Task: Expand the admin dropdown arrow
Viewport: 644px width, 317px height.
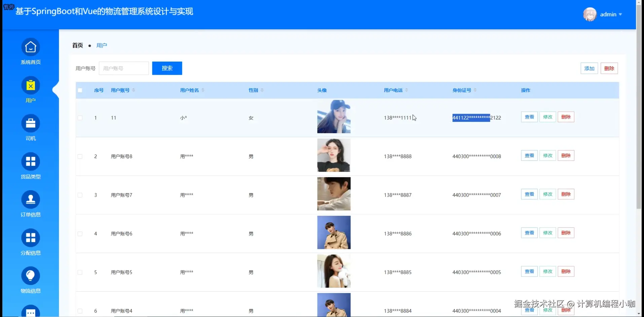Action: pyautogui.click(x=620, y=14)
